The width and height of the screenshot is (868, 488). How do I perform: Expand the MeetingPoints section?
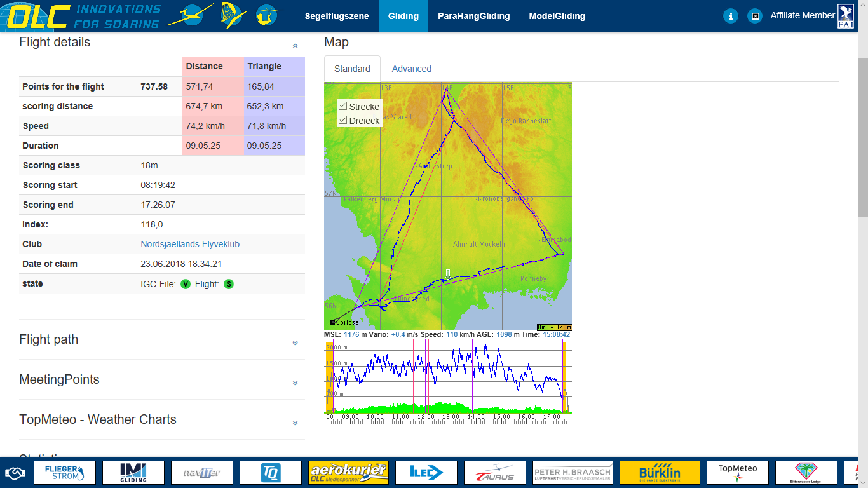(295, 383)
